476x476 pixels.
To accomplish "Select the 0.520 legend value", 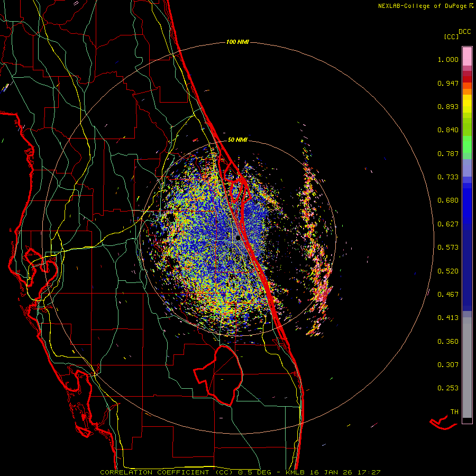I will click(448, 271).
